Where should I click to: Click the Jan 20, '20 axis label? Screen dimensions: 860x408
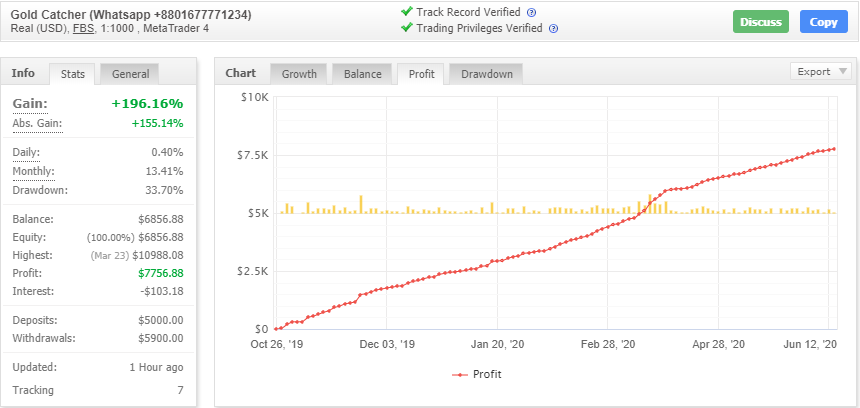pyautogui.click(x=497, y=344)
